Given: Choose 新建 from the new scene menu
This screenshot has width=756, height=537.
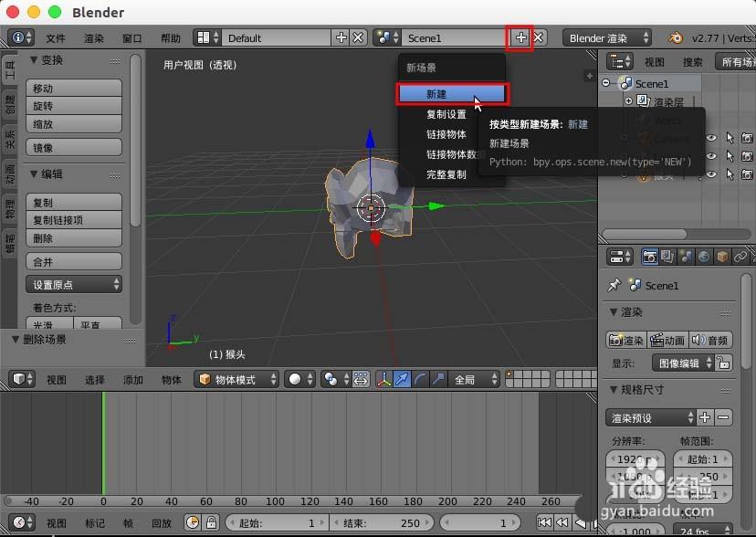Looking at the screenshot, I should tap(452, 94).
